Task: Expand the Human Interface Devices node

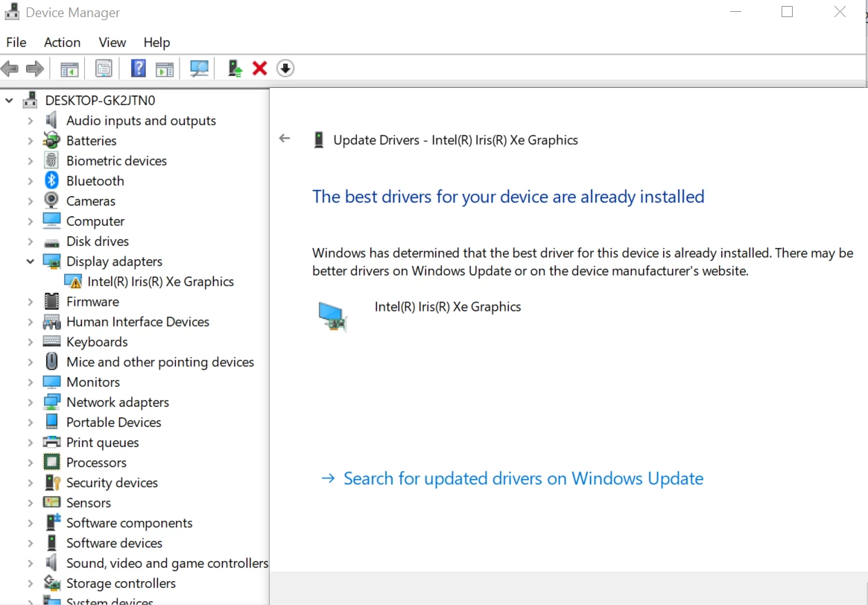Action: pyautogui.click(x=31, y=322)
